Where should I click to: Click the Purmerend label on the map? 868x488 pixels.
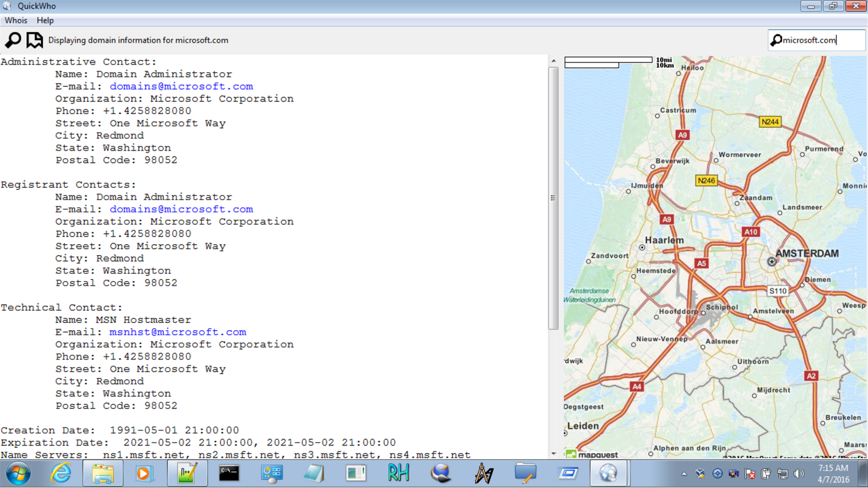point(824,149)
